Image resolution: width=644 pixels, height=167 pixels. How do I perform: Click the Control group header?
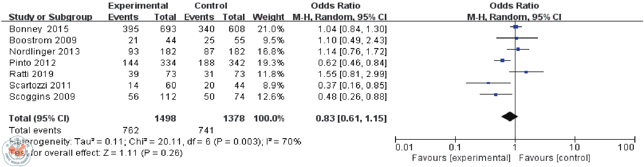[x=211, y=6]
